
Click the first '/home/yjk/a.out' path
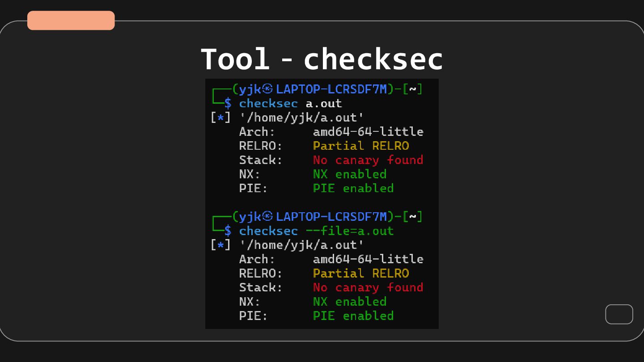(301, 118)
